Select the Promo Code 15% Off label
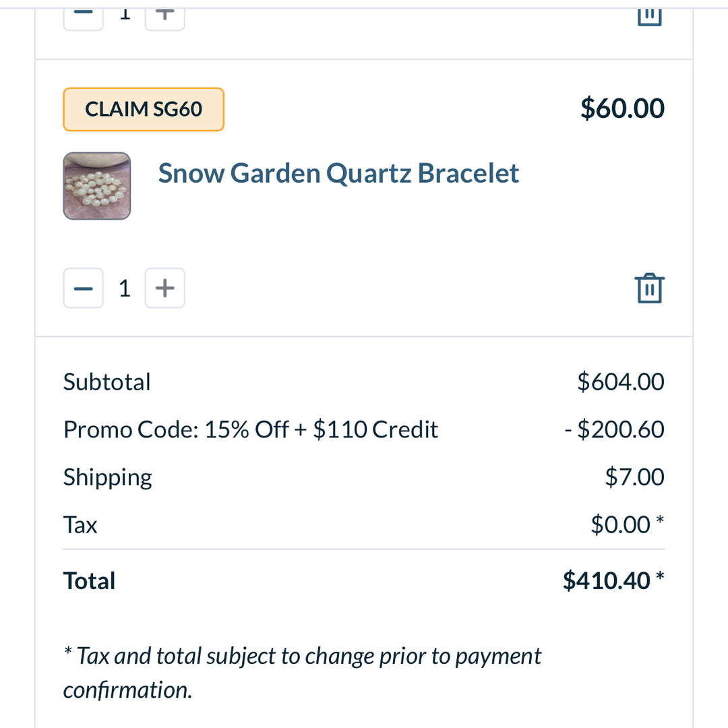728x728 pixels. tap(251, 429)
